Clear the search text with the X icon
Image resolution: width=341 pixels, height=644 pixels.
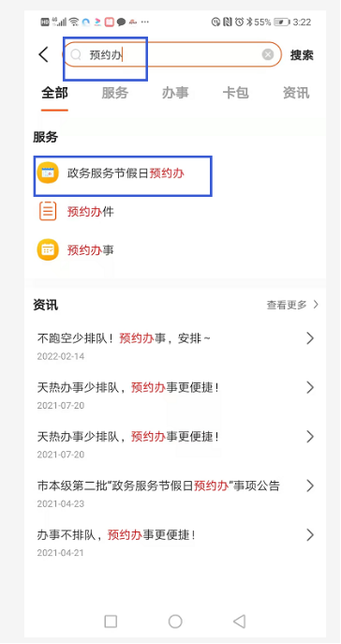pos(268,54)
